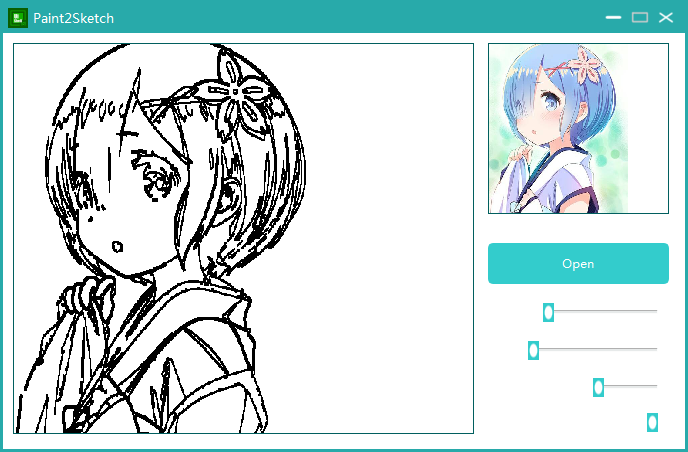Viewport: 688px width, 452px height.
Task: Close the Paint2Sketch window
Action: [x=666, y=18]
